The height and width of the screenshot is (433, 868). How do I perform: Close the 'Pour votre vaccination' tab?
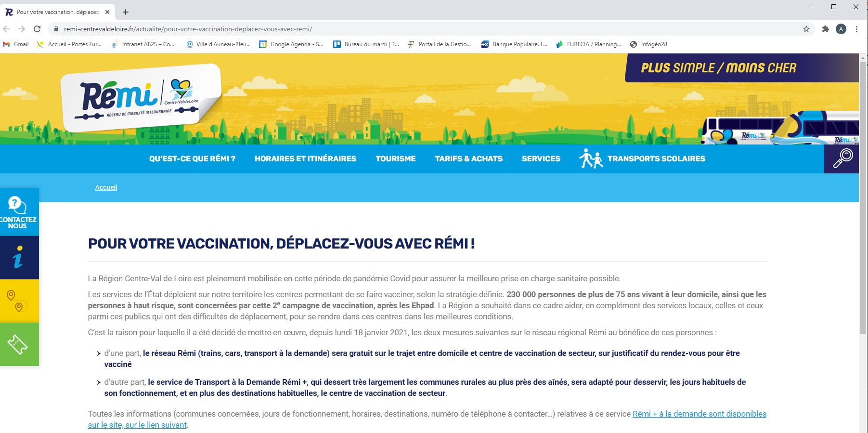click(x=107, y=12)
